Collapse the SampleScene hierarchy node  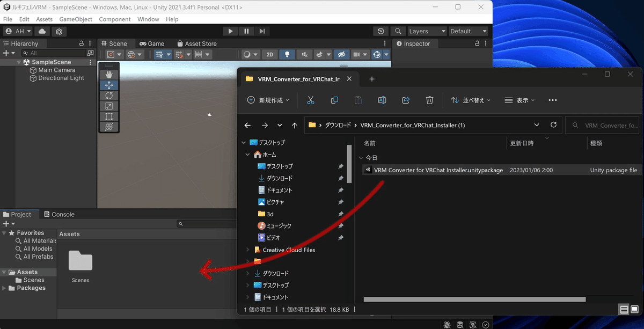pyautogui.click(x=19, y=62)
